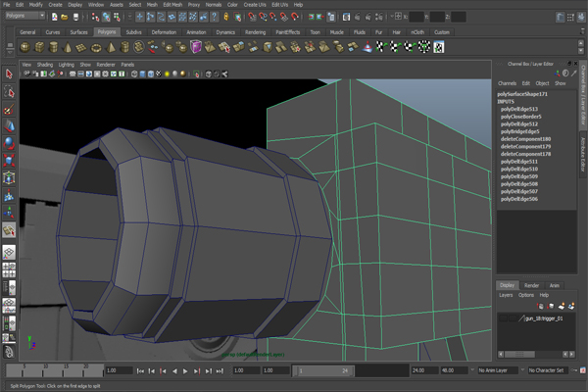Screen dimensions: 588x392
Task: Select the Move tool cone icon
Action: coord(9,126)
